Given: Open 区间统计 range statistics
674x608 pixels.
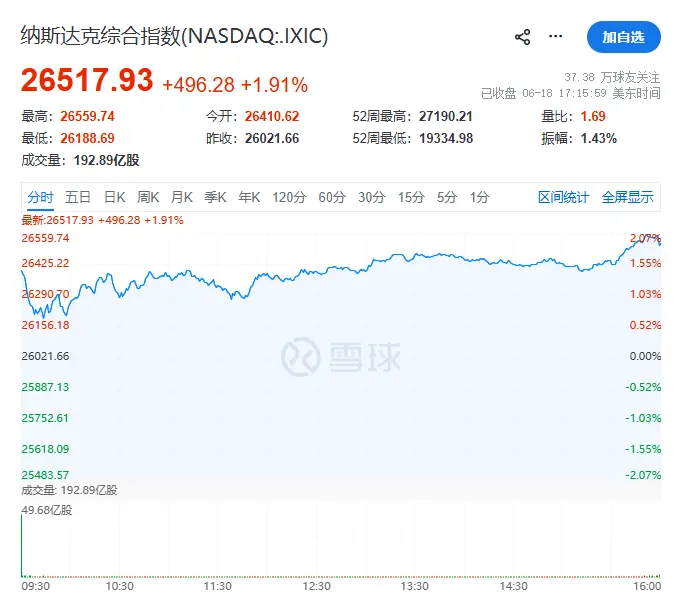Looking at the screenshot, I should pos(564,197).
